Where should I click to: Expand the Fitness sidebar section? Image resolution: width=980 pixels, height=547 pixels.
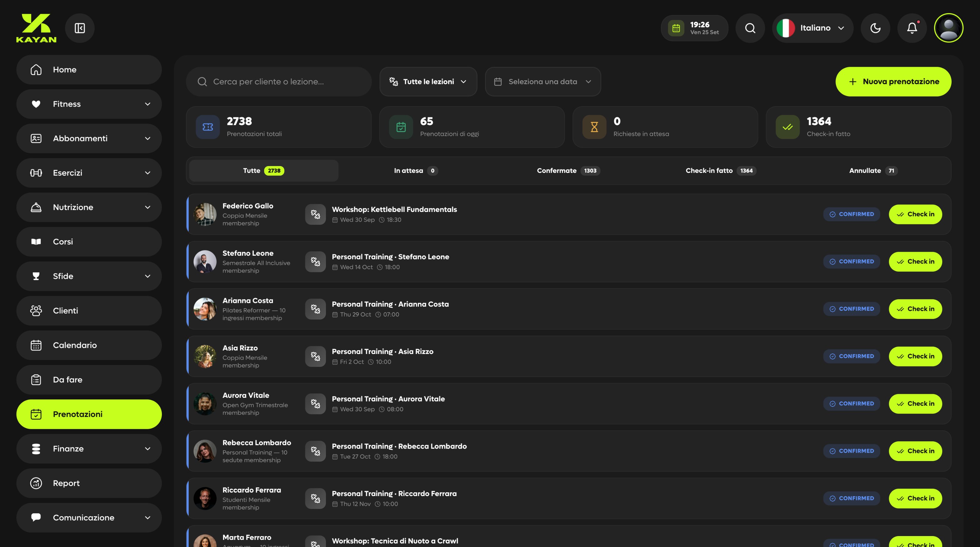click(89, 104)
